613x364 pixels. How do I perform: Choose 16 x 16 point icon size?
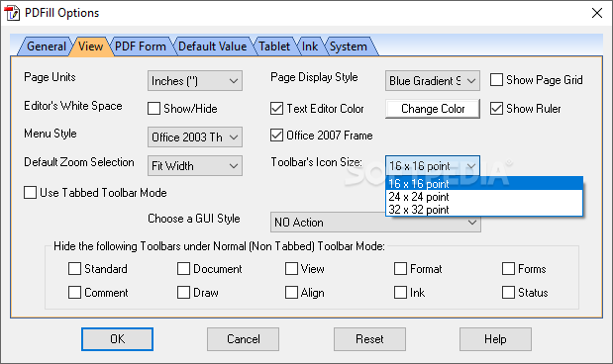coord(484,184)
